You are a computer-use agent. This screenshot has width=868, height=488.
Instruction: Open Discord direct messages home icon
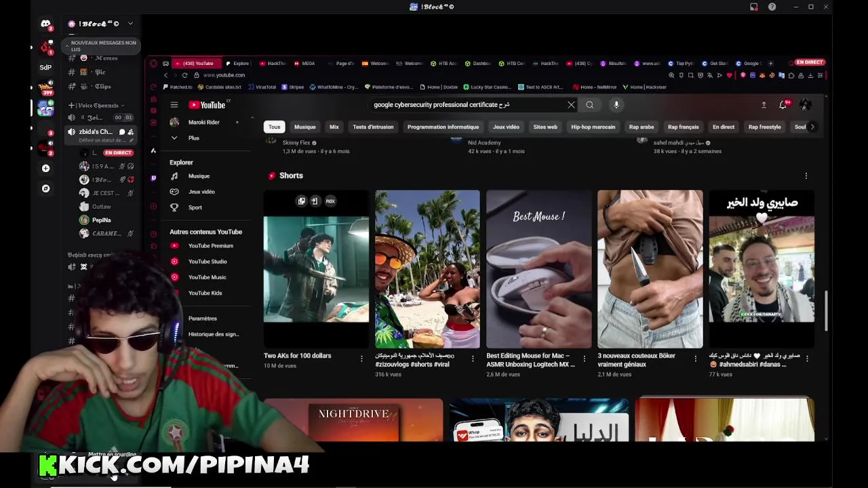click(45, 24)
